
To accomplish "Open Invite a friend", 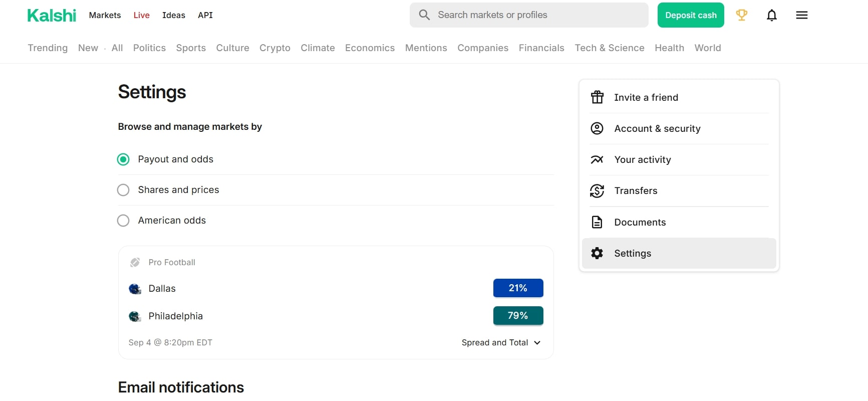I will (x=679, y=97).
